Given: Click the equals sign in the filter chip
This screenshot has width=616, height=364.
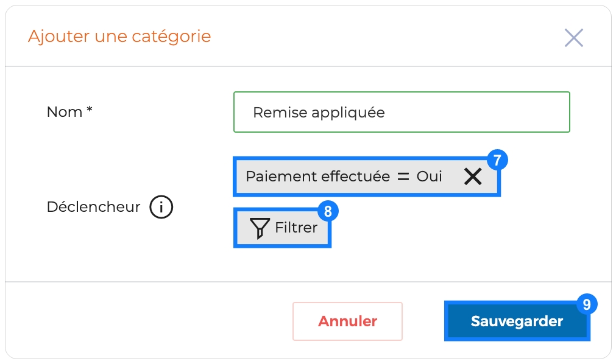Looking at the screenshot, I should click(403, 177).
